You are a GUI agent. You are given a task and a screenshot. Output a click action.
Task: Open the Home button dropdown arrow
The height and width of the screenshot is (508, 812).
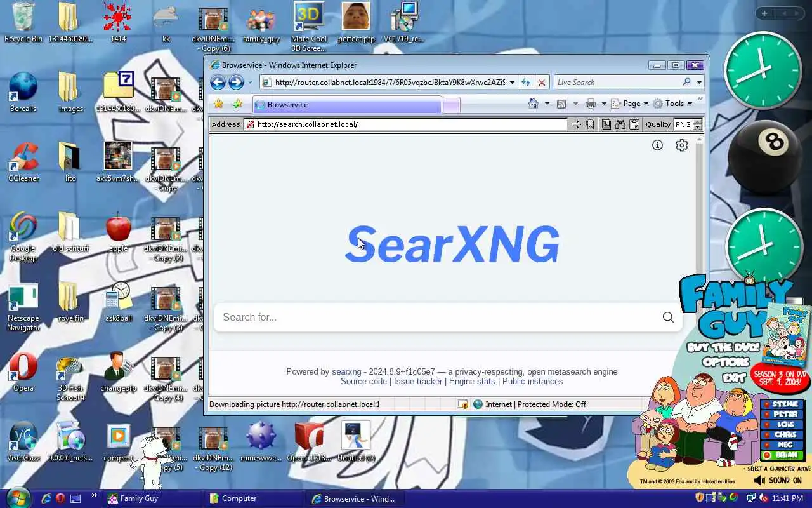point(547,104)
